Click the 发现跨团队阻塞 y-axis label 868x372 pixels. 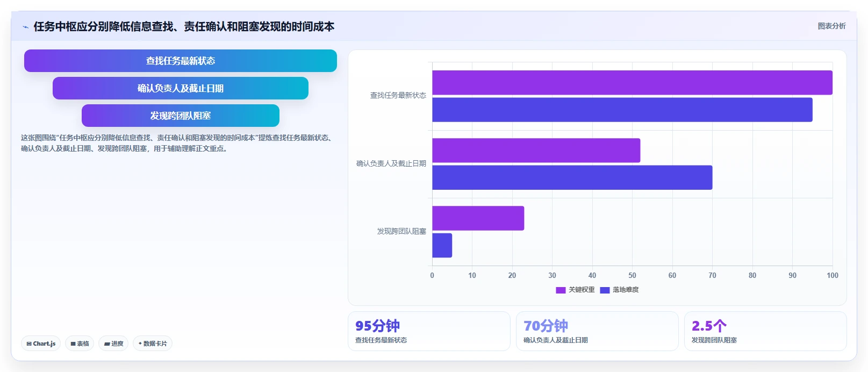tap(401, 231)
